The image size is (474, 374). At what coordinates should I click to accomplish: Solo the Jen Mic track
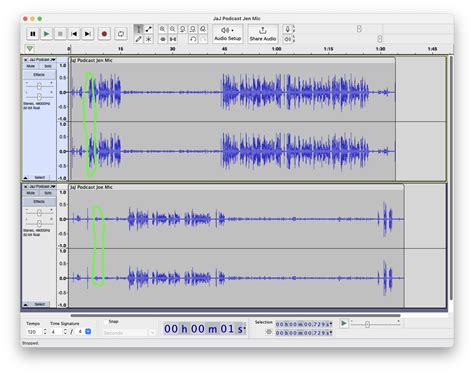pyautogui.click(x=48, y=66)
